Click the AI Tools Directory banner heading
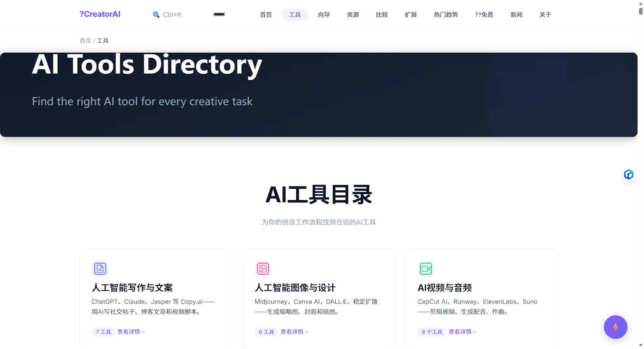 click(147, 65)
